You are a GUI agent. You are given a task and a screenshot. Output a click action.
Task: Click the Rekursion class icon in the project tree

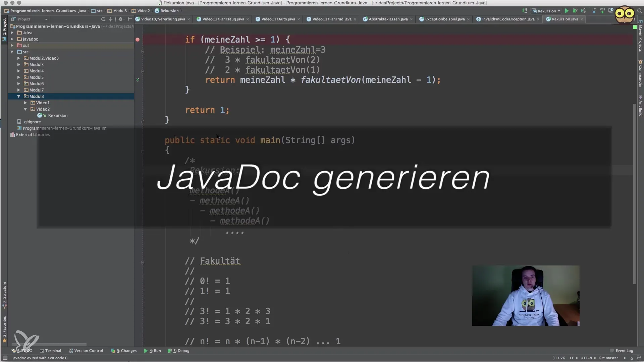(x=40, y=115)
